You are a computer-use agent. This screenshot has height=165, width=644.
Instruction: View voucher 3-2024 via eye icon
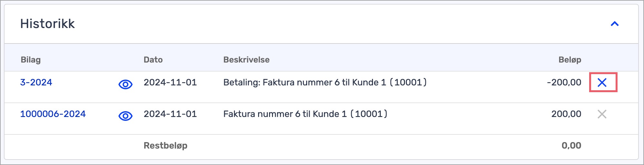tap(126, 84)
